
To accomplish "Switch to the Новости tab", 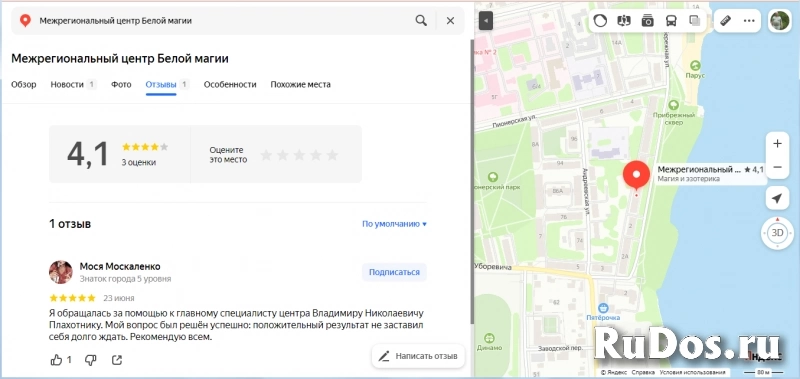I will point(73,85).
